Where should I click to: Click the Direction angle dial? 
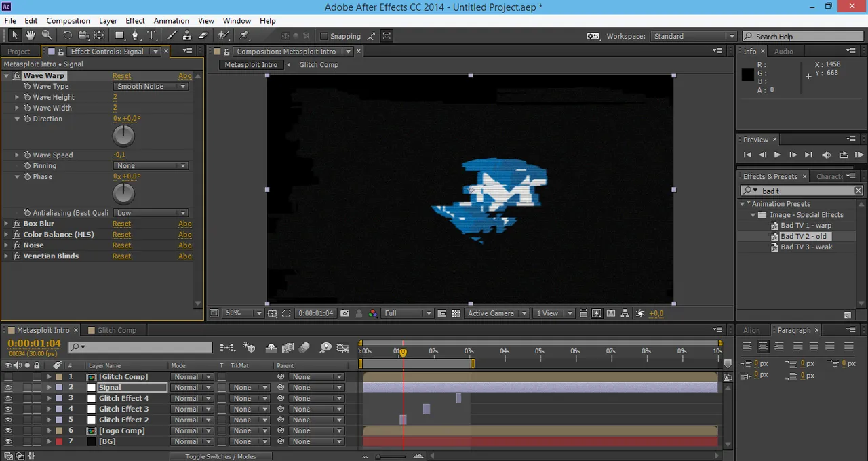[123, 136]
